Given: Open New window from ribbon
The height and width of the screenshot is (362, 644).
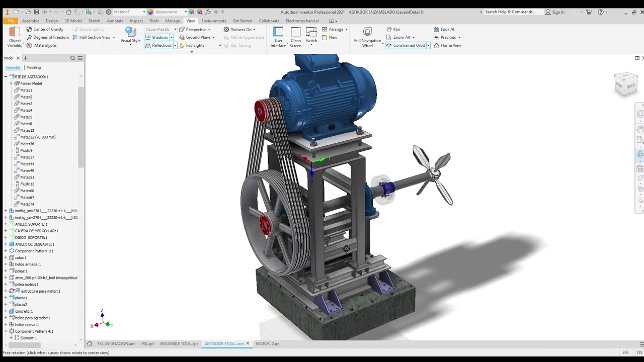Looking at the screenshot, I should coord(330,37).
